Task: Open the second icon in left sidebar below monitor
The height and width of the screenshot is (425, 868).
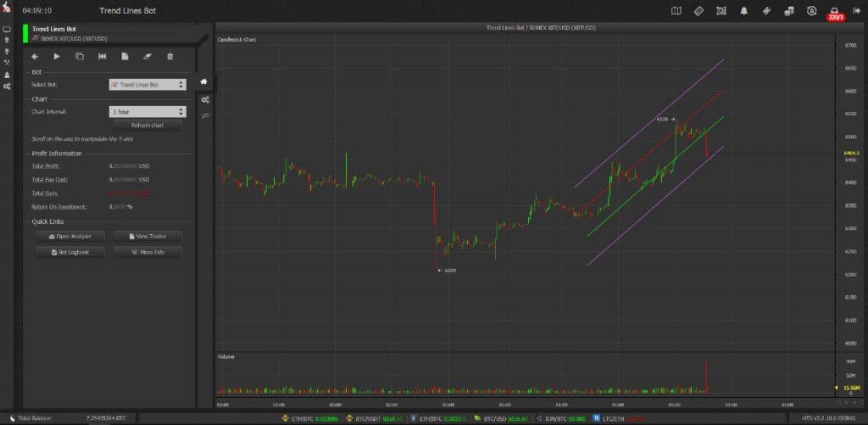Action: pyautogui.click(x=7, y=40)
